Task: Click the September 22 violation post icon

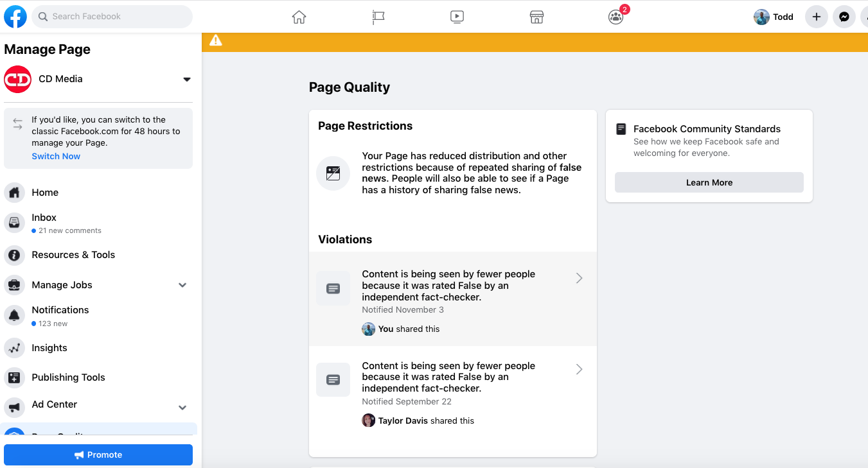Action: click(x=333, y=379)
